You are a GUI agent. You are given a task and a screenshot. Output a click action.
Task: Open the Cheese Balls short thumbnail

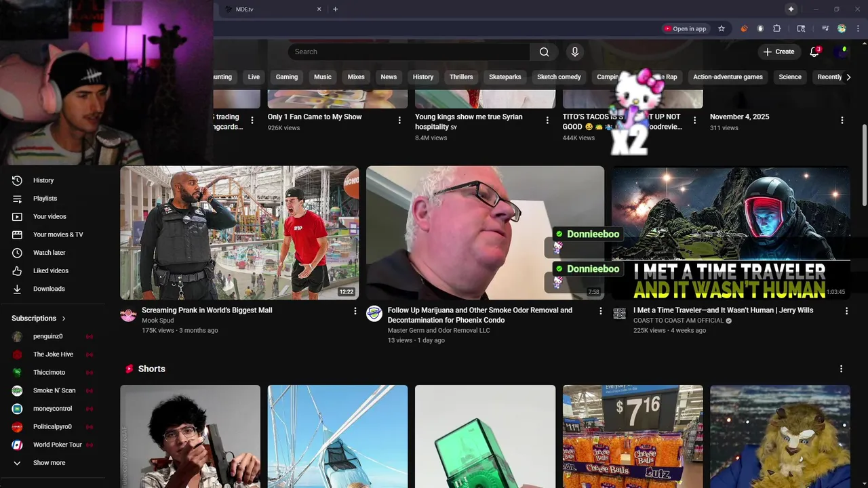tap(633, 436)
